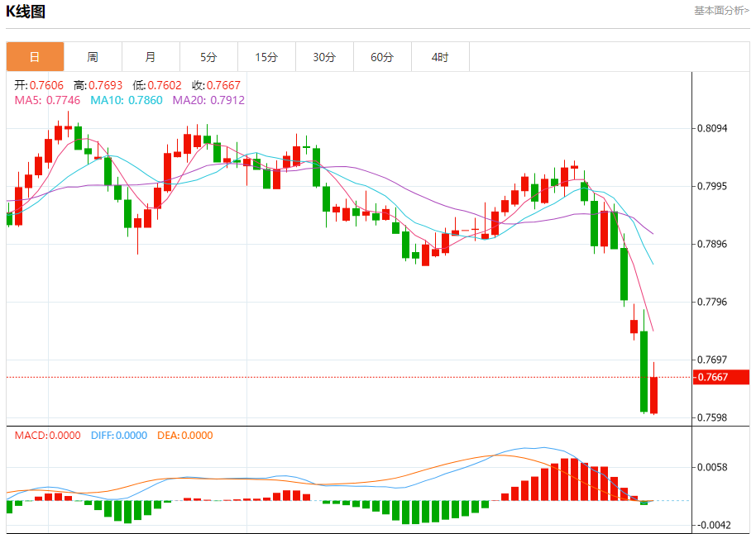Select the 30分 chart tab
756x534 pixels.
[324, 57]
